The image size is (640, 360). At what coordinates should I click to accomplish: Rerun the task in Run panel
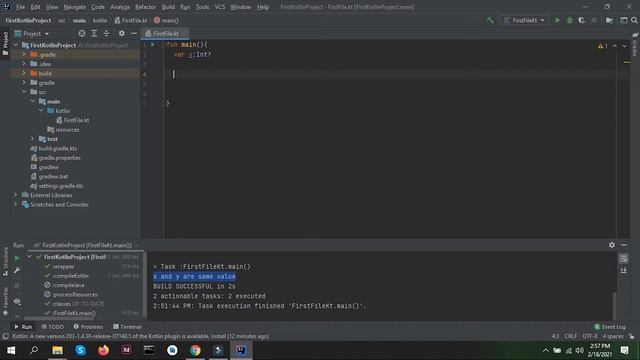[x=17, y=258]
